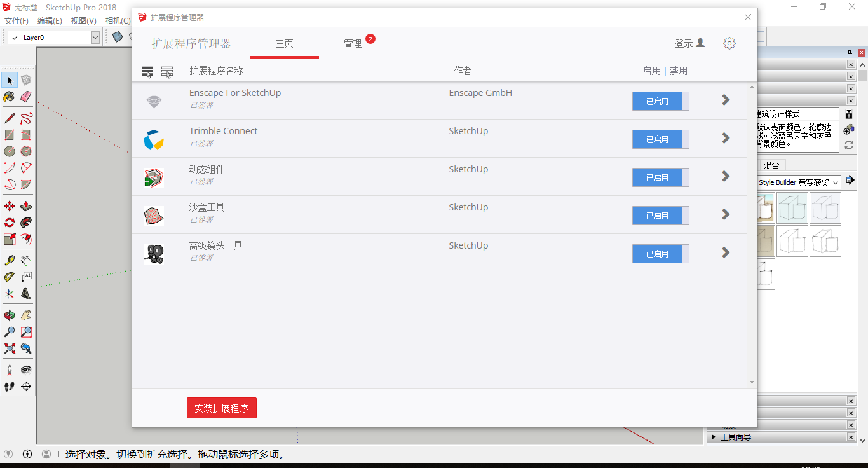The height and width of the screenshot is (468, 868).
Task: Switch to the 主页 tab
Action: tap(285, 43)
